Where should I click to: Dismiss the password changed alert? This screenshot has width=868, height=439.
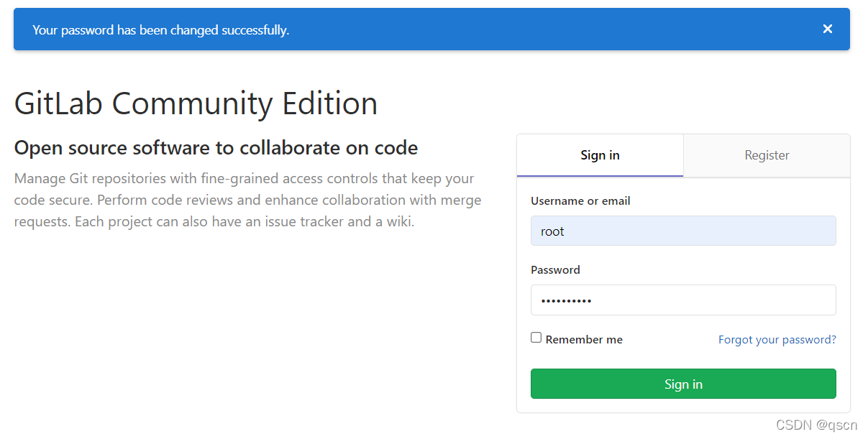(828, 29)
